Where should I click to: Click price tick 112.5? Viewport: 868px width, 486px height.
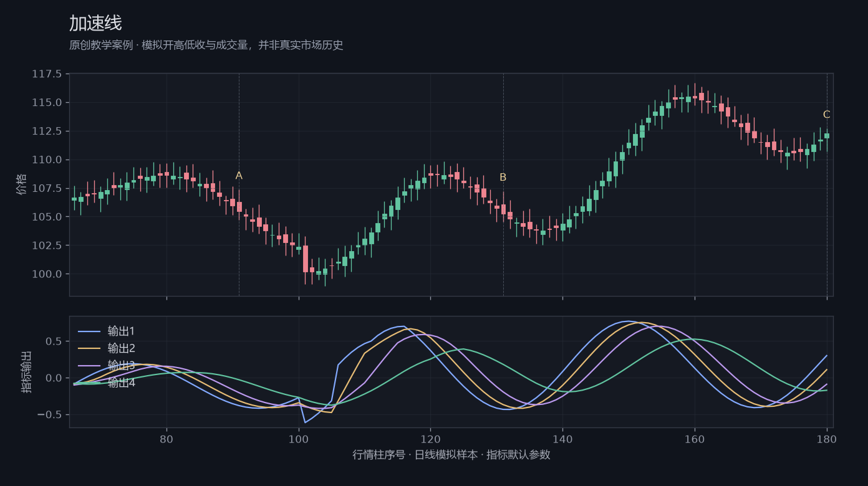[x=47, y=131]
